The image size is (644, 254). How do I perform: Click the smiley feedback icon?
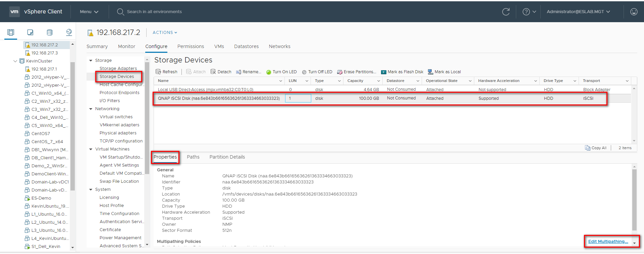pos(634,12)
